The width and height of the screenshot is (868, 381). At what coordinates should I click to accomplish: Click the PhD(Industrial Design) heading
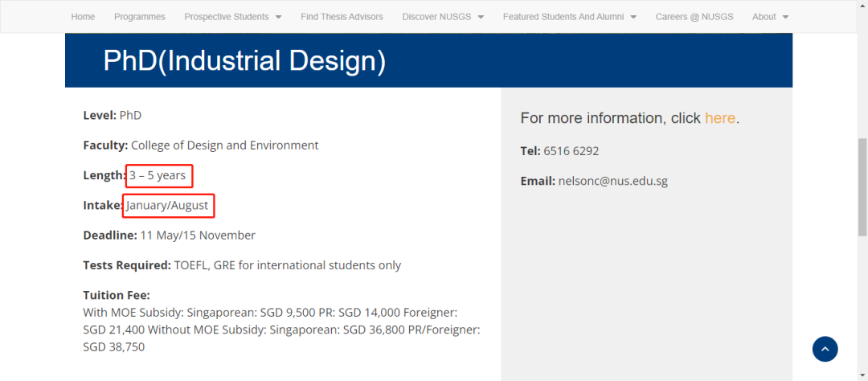(244, 61)
